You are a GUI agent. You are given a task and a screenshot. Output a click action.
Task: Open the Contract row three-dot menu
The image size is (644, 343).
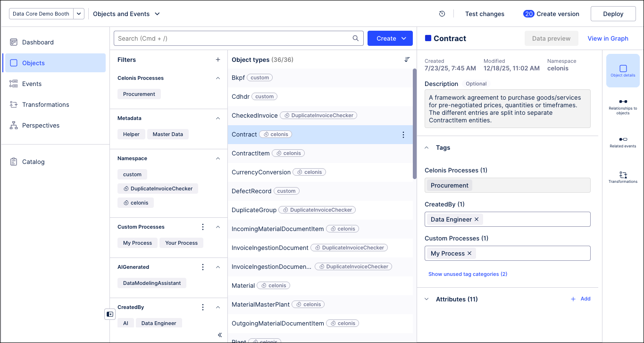coord(403,135)
